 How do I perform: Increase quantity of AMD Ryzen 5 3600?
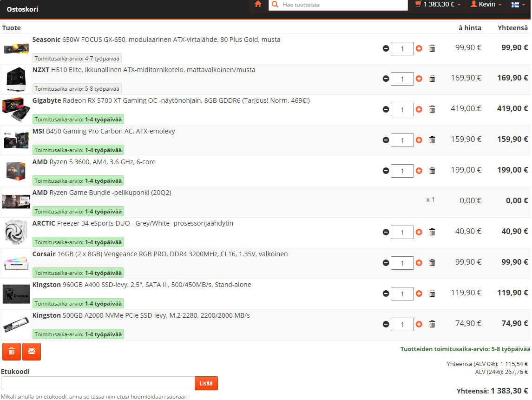[x=419, y=171]
